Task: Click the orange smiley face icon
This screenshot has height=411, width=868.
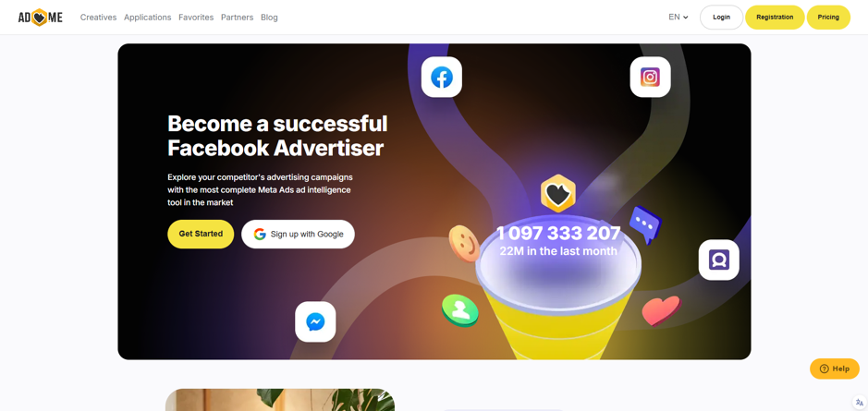Action: click(464, 243)
